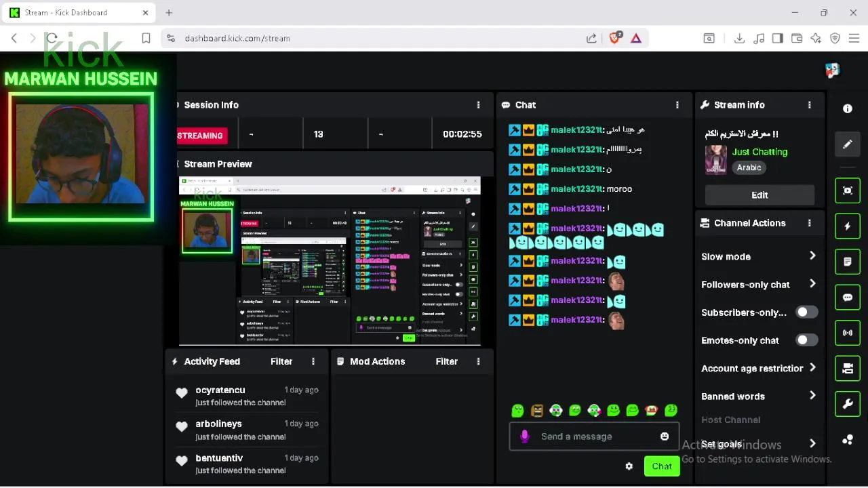Viewport: 868px width, 488px height.
Task: Click follower name arbolineys in Activity Feed
Action: pyautogui.click(x=218, y=424)
